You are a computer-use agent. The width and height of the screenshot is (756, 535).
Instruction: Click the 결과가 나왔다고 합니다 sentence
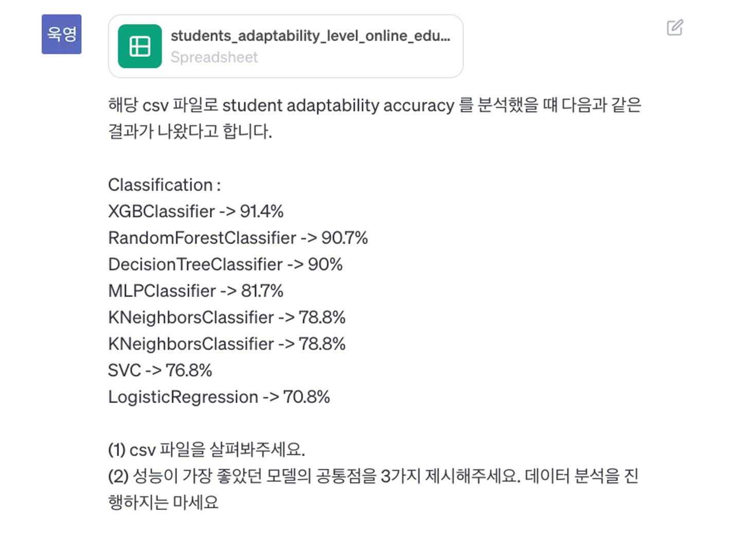pyautogui.click(x=190, y=131)
